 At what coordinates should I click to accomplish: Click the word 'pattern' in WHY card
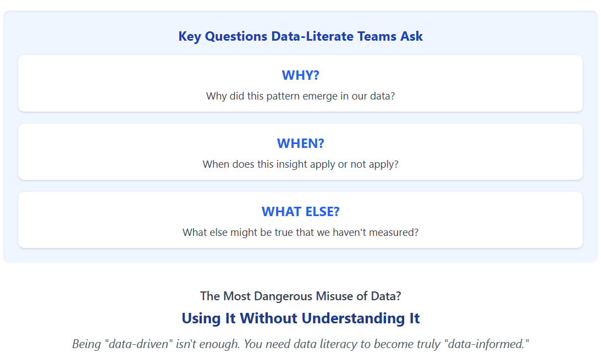(283, 96)
